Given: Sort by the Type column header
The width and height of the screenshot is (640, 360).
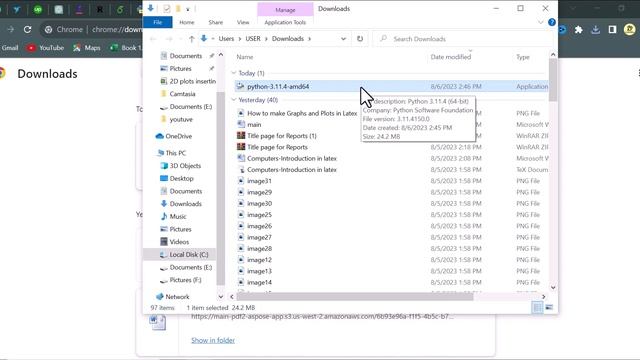Looking at the screenshot, I should [x=523, y=57].
